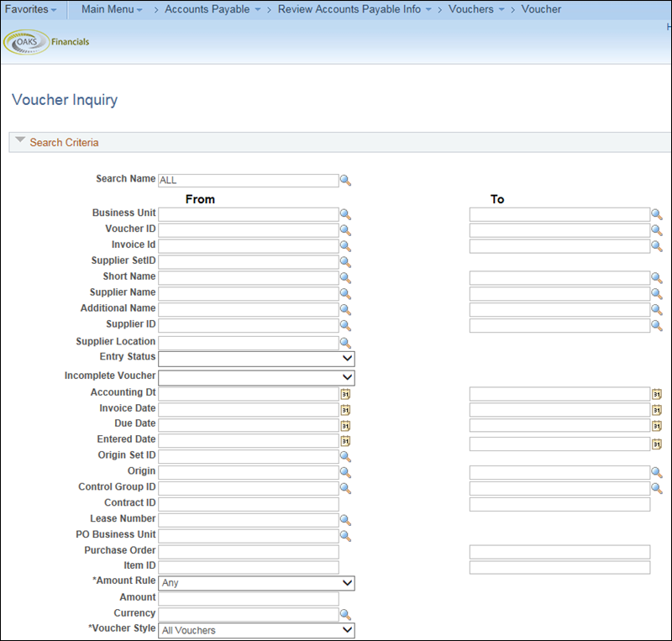
Task: Click Control Group ID From lookup icon
Action: 345,489
